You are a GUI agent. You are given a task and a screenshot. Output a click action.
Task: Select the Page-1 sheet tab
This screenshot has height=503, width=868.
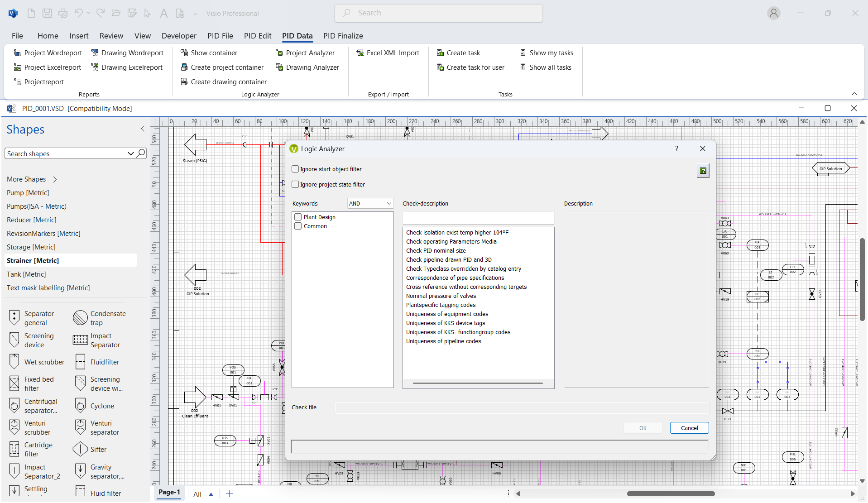(x=169, y=493)
